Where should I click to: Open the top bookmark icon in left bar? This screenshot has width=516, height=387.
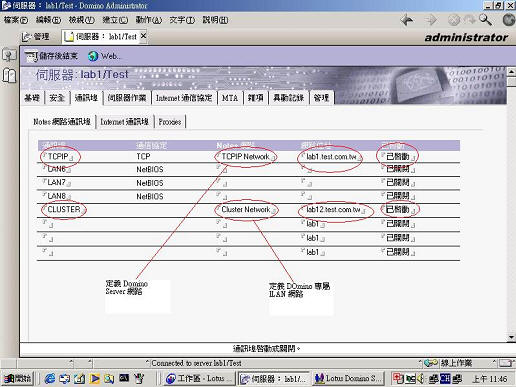(9, 55)
